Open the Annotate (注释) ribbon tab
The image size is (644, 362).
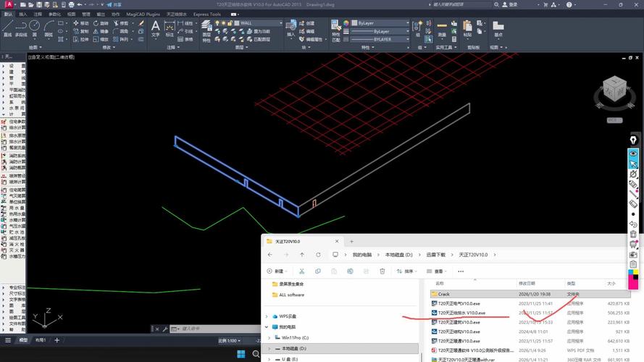pyautogui.click(x=38, y=14)
